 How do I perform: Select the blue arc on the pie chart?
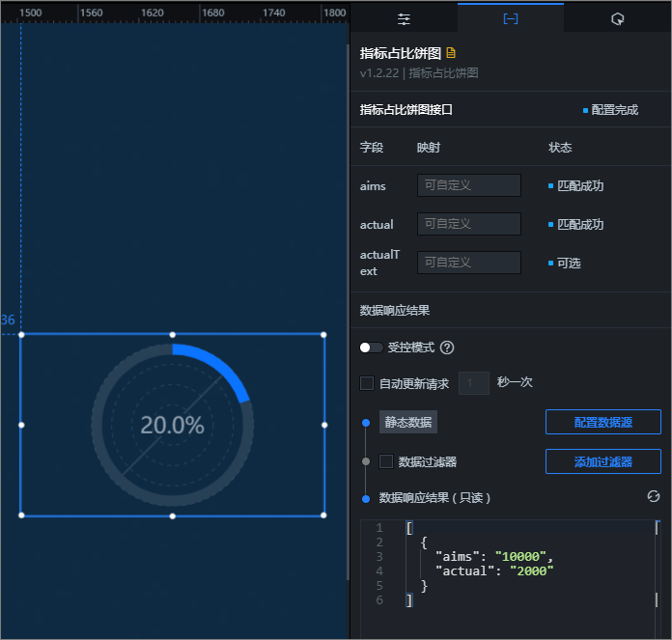point(218,364)
